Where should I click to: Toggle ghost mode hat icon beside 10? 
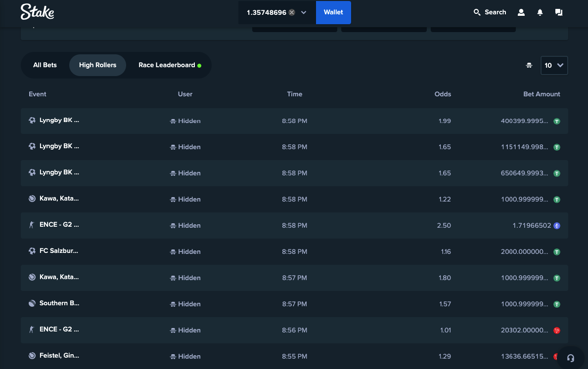point(529,65)
